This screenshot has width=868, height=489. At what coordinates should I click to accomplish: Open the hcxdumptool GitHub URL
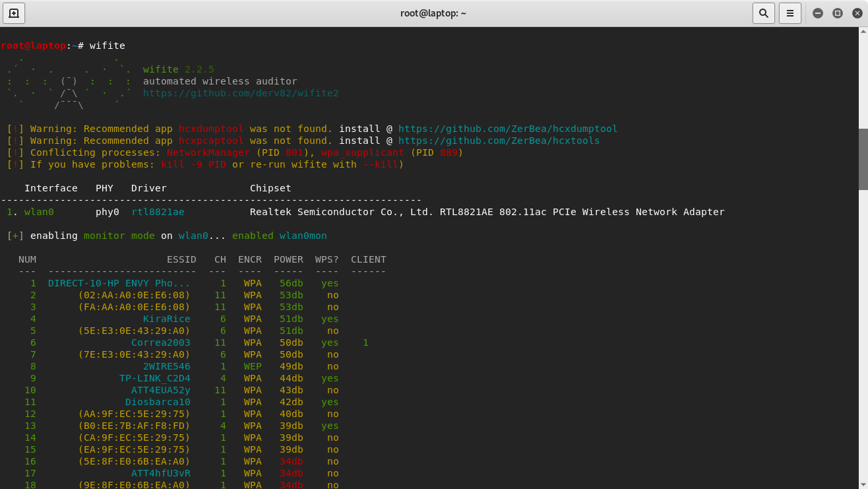[507, 129]
